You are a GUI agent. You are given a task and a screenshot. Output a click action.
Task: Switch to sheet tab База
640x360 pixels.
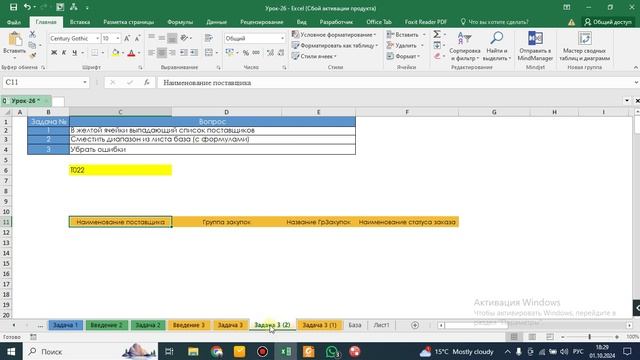355,325
